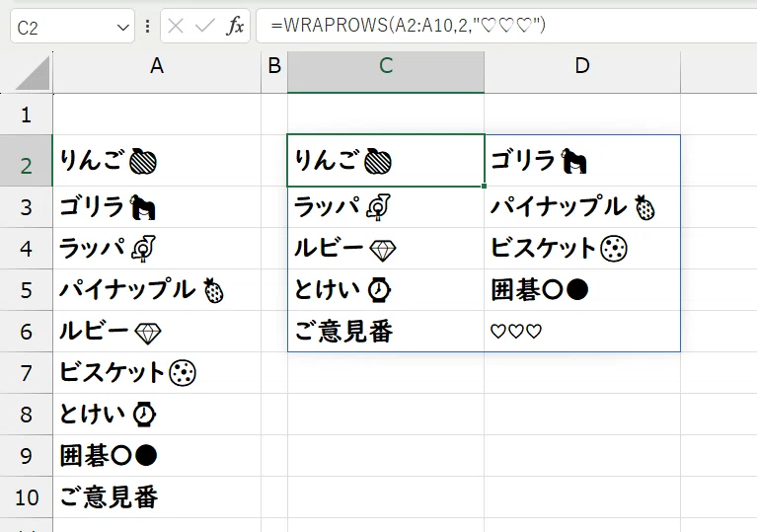
Task: Select row 4 header
Action: 26,249
